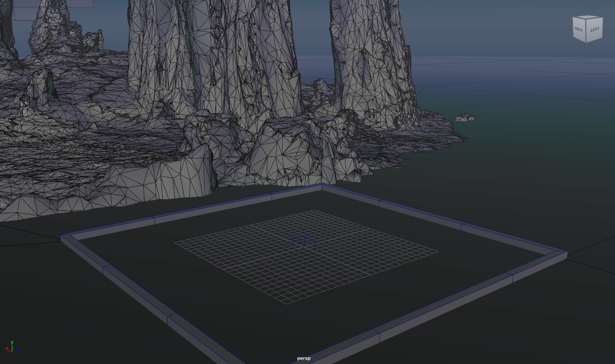The image size is (615, 364).
Task: Select the top face of the ViewCube
Action: [587, 18]
